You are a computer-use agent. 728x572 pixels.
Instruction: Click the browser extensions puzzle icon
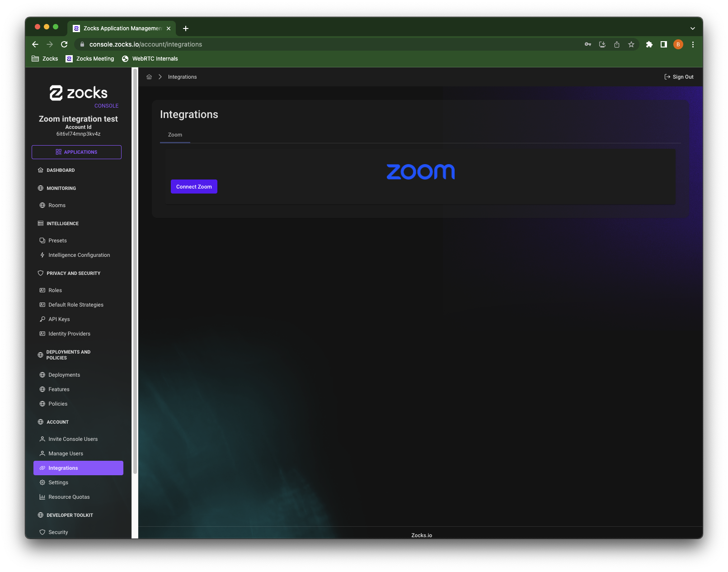click(649, 44)
